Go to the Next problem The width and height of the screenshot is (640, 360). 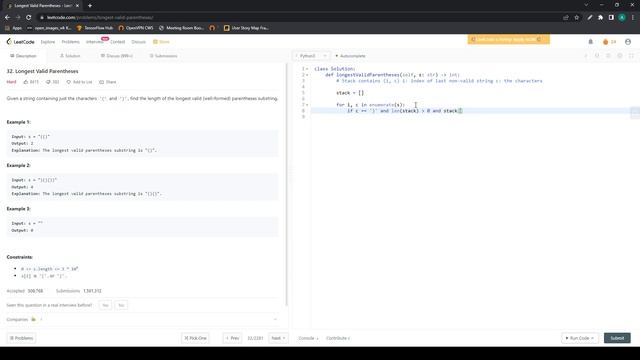(278, 338)
